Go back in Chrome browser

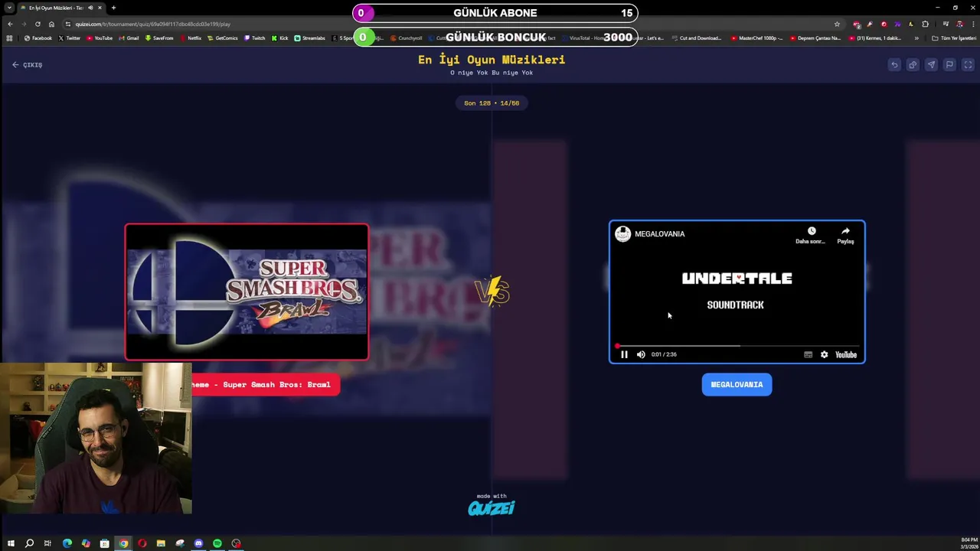[x=10, y=24]
